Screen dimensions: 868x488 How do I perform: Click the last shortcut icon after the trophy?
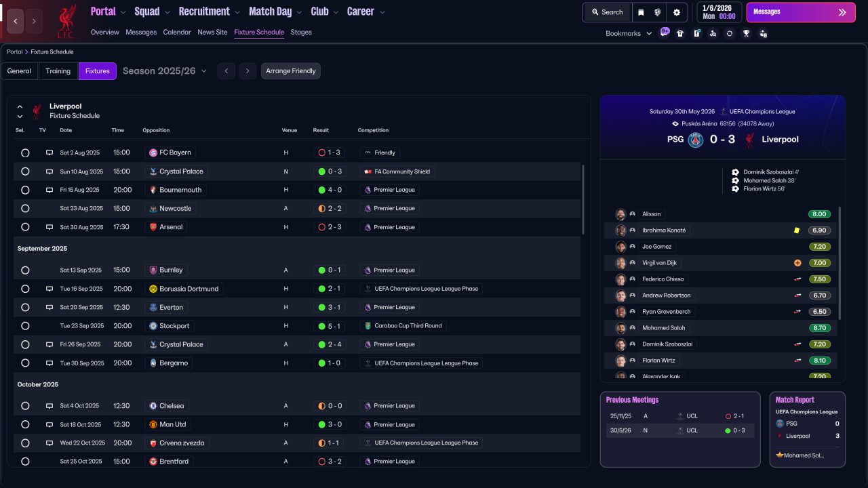pos(763,33)
